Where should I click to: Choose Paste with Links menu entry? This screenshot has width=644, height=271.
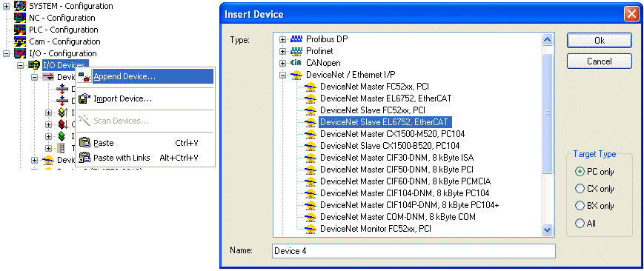click(x=145, y=158)
